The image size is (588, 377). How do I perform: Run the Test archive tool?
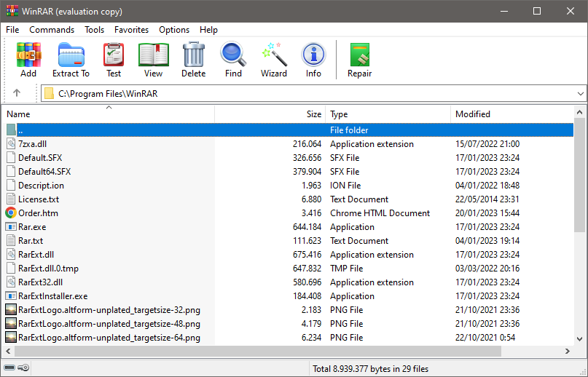[x=114, y=55]
